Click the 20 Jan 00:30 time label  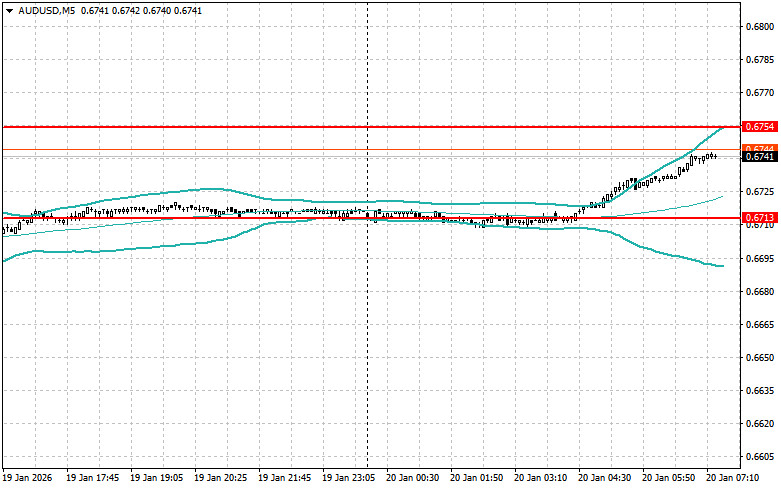(412, 478)
